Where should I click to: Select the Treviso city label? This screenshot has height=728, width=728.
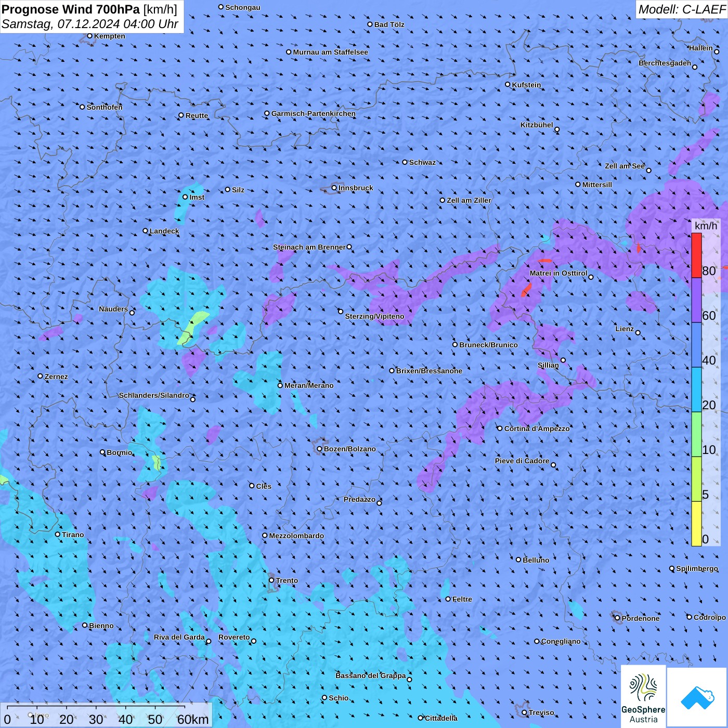pos(541,712)
